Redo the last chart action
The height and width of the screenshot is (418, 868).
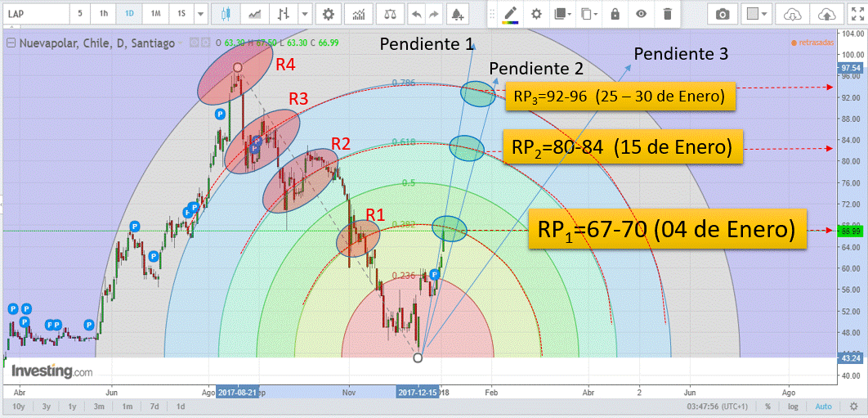434,14
